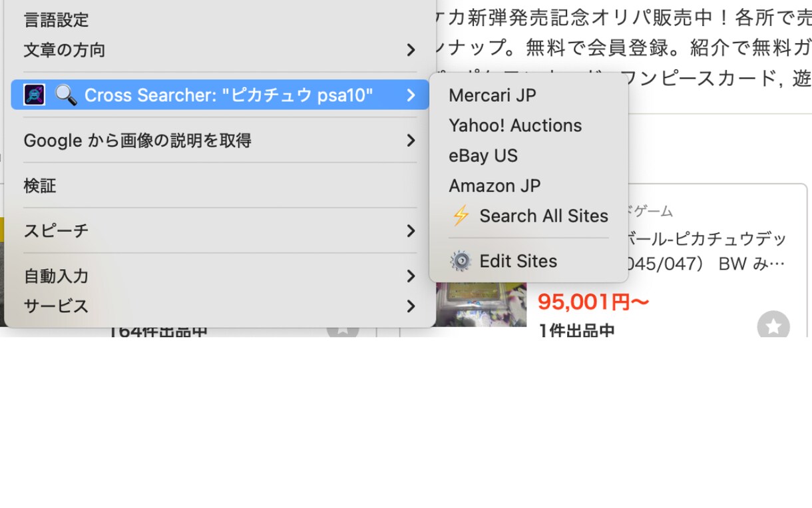
Task: Open the スピーチ submenu entry
Action: point(220,230)
